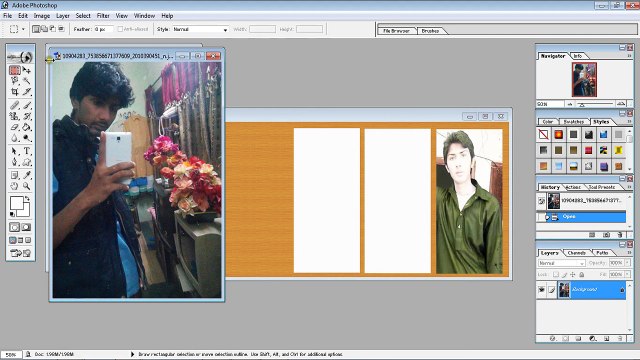Click Create new layer button in Layers panel
This screenshot has height=360, width=640.
(x=607, y=338)
